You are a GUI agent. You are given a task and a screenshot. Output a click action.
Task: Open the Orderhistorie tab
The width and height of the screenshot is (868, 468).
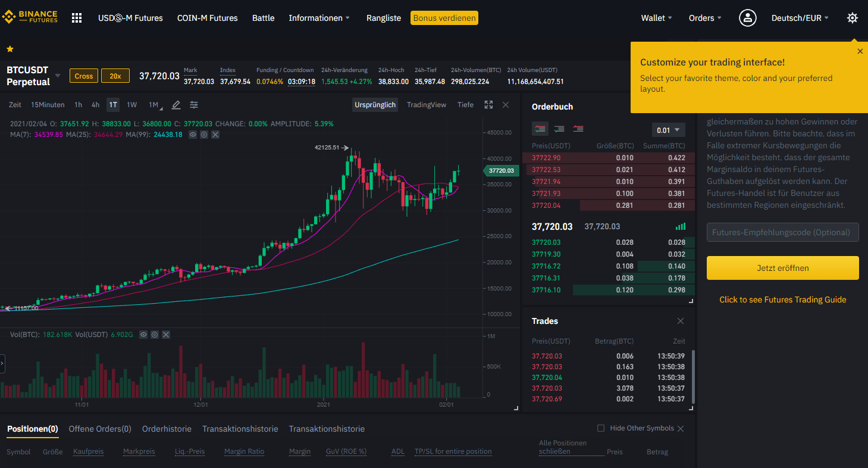click(167, 429)
